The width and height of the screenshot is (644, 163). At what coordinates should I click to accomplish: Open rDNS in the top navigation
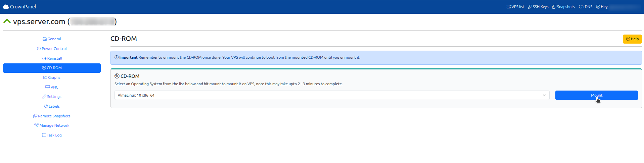[586, 7]
